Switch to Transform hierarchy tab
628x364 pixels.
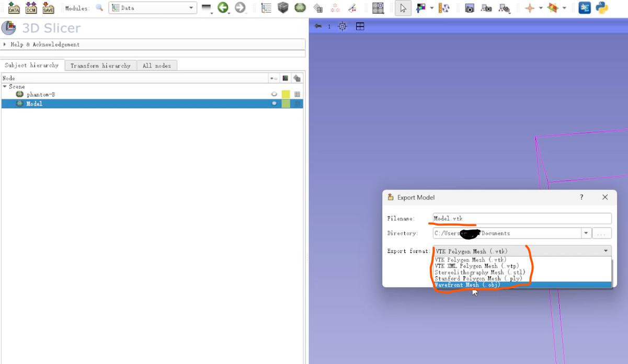(x=100, y=66)
